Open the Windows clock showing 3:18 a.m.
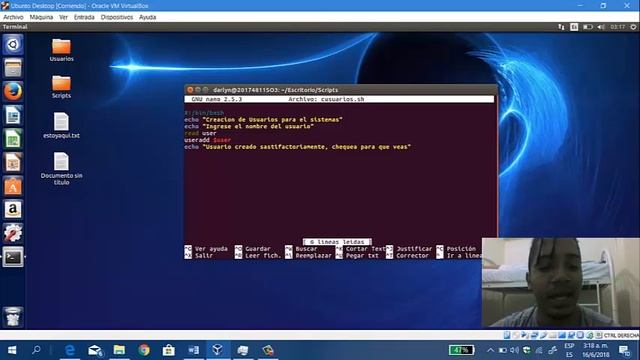The height and width of the screenshot is (360, 640). click(x=596, y=350)
